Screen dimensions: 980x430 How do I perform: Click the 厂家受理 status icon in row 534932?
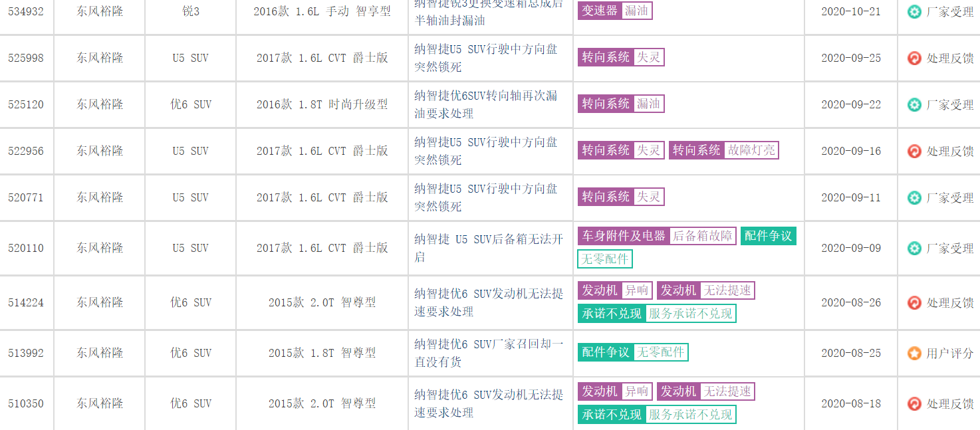914,11
